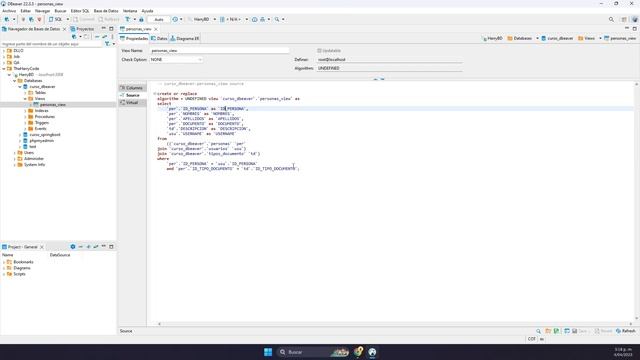Open the Archivo menu
The height and width of the screenshot is (360, 640).
pyautogui.click(x=9, y=11)
